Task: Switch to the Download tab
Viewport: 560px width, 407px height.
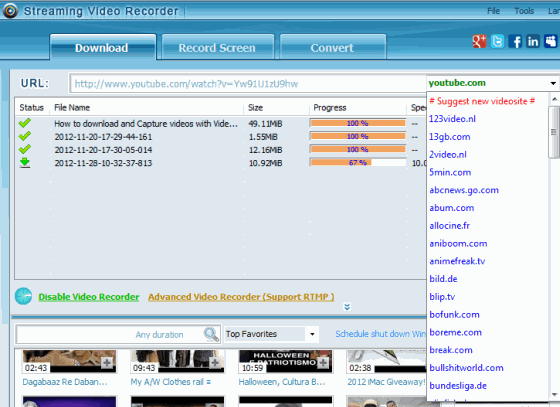Action: (103, 47)
